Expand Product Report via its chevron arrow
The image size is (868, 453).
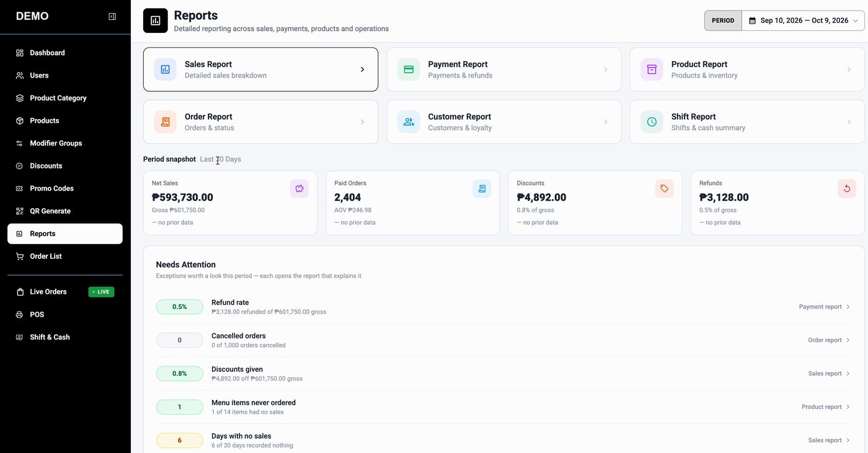[849, 69]
